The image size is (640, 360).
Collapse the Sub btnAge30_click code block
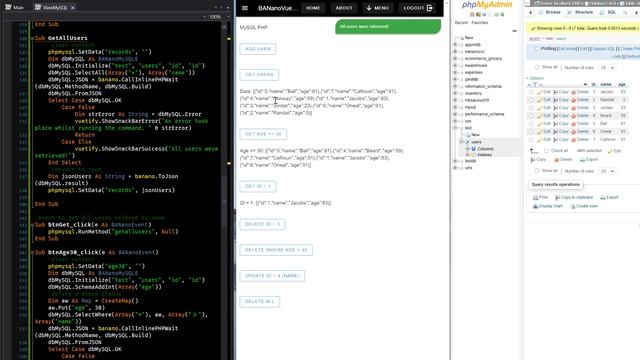[32, 253]
